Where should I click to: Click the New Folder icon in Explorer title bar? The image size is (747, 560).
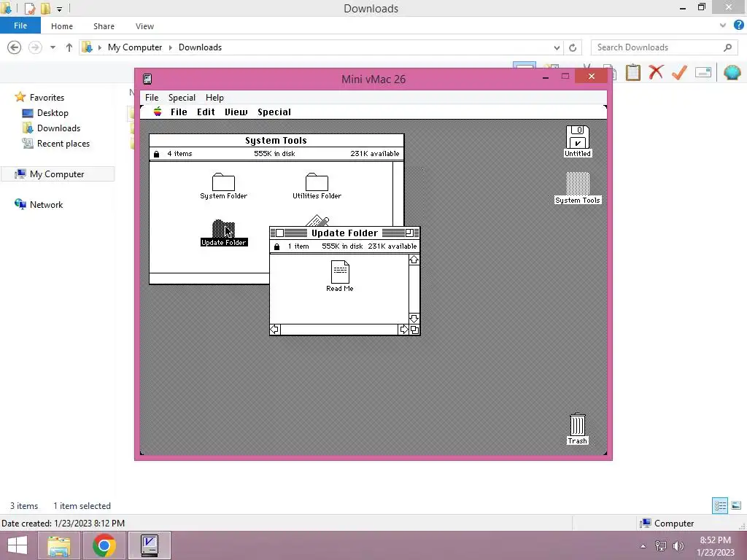click(x=46, y=9)
